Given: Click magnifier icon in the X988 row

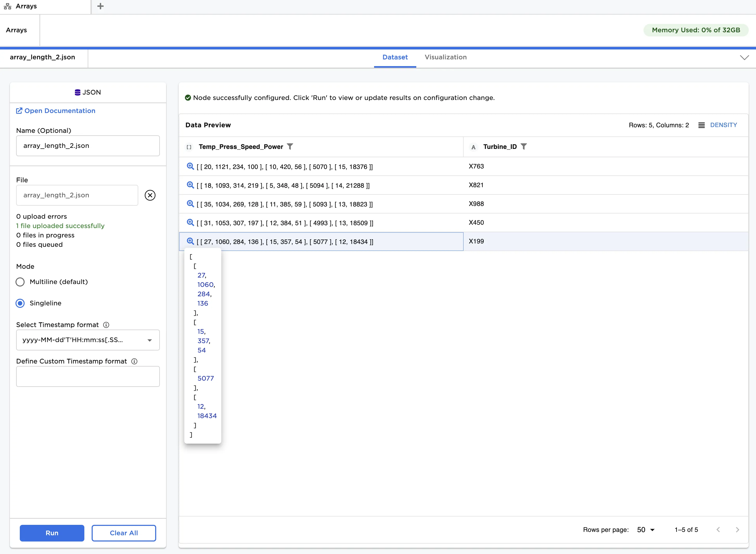Looking at the screenshot, I should tap(190, 204).
